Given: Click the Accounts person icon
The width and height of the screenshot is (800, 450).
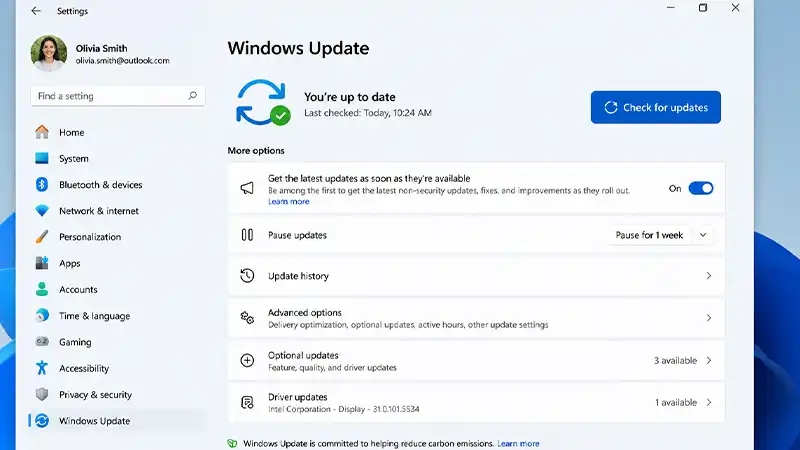Looking at the screenshot, I should click(42, 289).
